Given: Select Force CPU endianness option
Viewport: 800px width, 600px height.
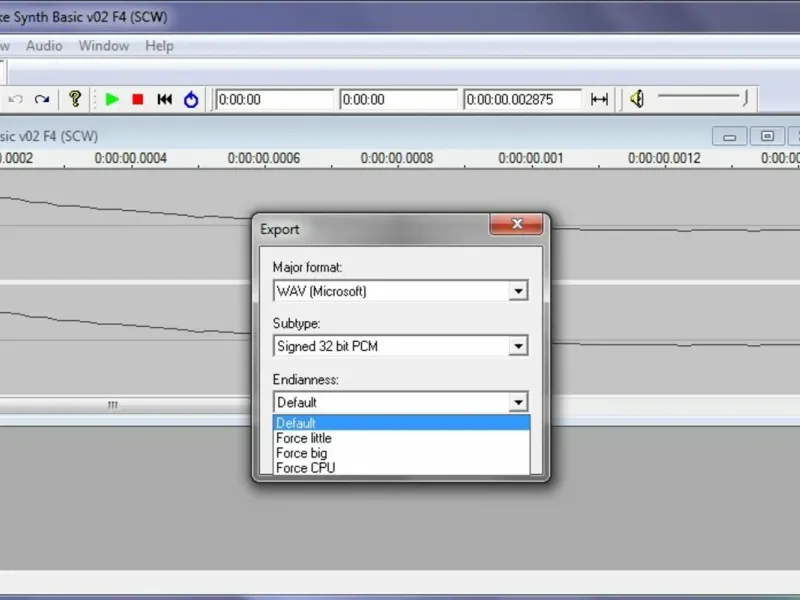Looking at the screenshot, I should [402, 467].
